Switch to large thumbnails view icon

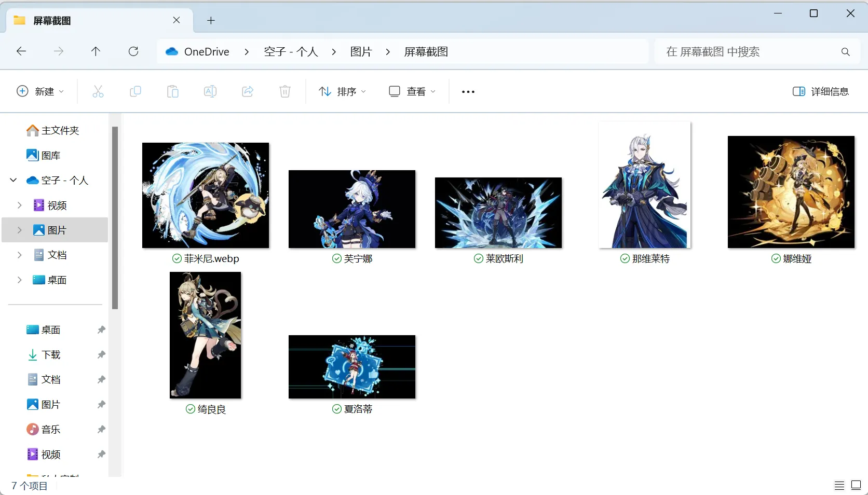pos(856,486)
